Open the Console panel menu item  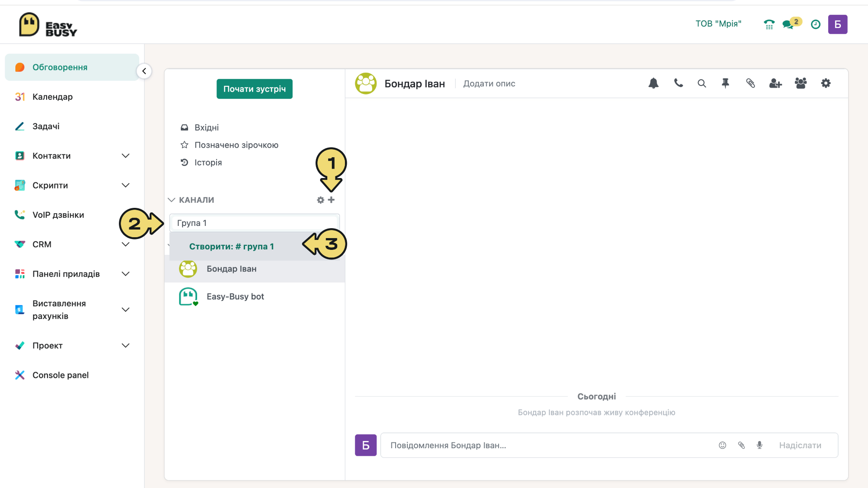tap(72, 375)
